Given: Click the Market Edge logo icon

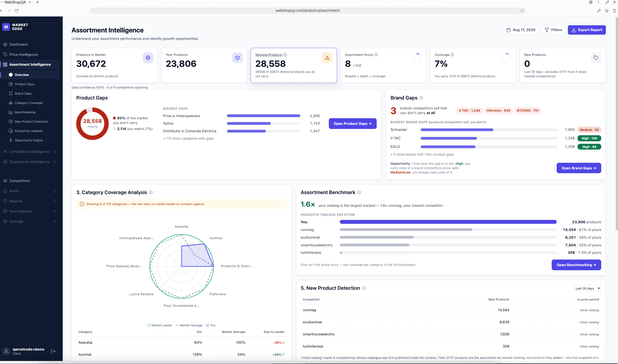Looking at the screenshot, I should click(6, 27).
